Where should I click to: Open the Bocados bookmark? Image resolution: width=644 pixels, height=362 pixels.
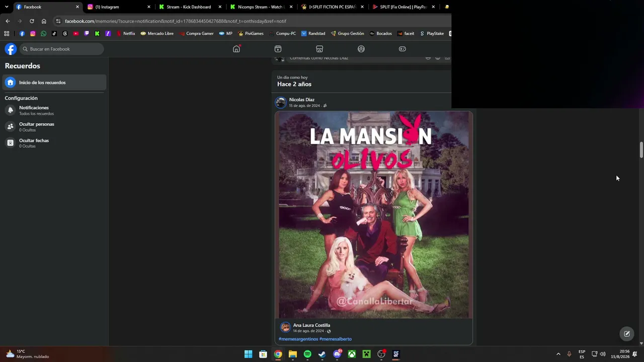click(380, 34)
